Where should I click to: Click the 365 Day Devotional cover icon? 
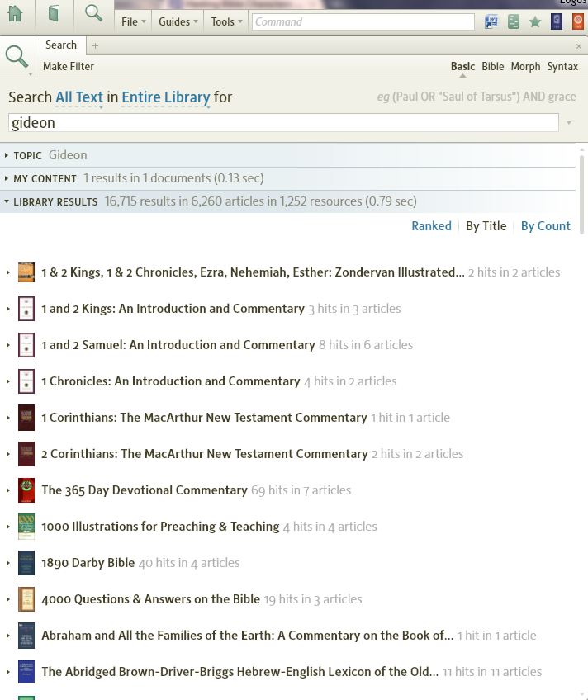click(26, 490)
